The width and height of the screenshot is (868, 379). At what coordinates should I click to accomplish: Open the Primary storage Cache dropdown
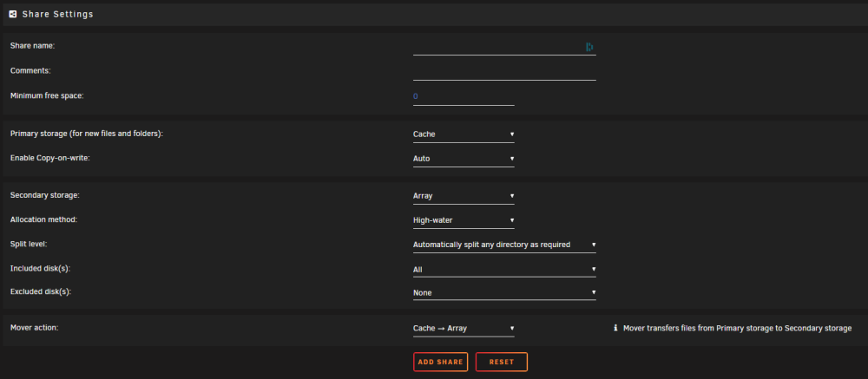coord(464,134)
